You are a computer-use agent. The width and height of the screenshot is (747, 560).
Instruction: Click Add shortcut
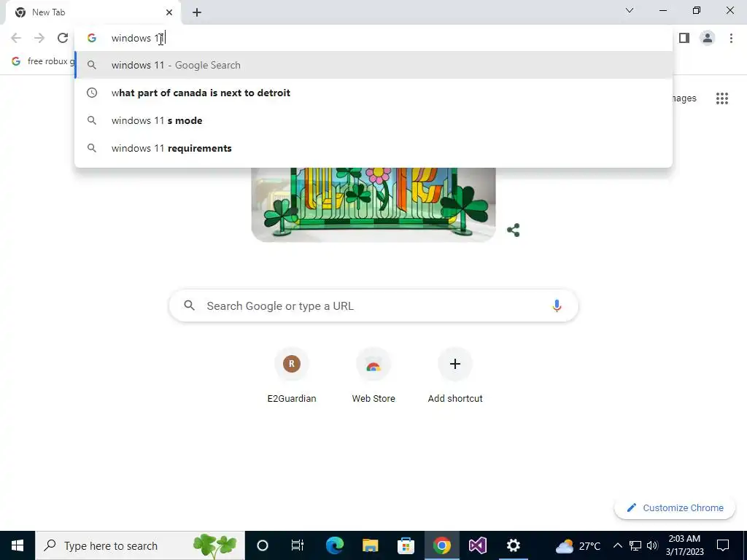pos(455,376)
